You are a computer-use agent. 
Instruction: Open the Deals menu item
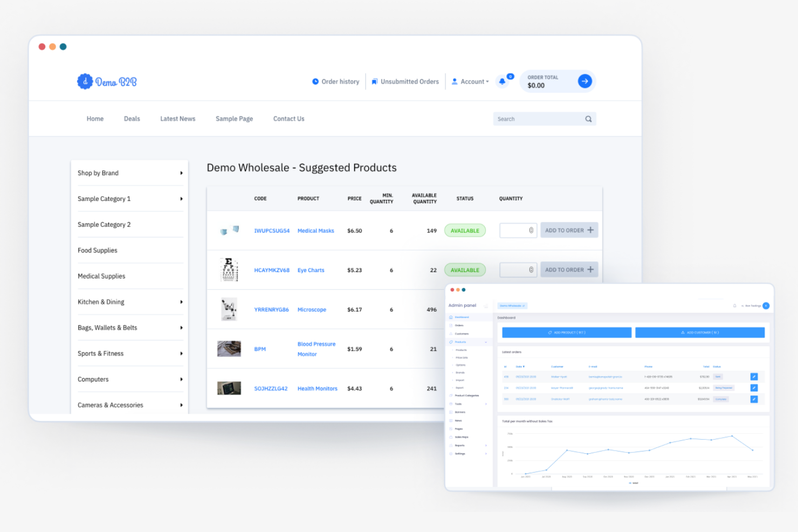132,119
